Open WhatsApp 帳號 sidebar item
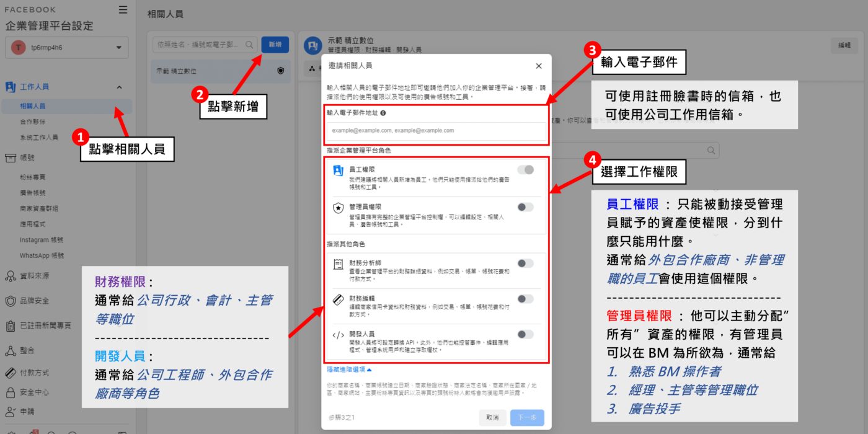 tap(42, 255)
